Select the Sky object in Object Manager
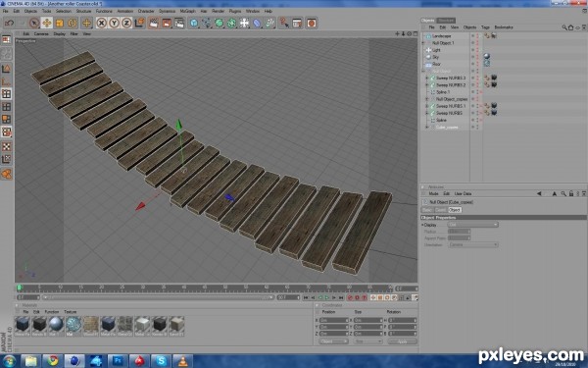Image resolution: width=588 pixels, height=368 pixels. (435, 57)
